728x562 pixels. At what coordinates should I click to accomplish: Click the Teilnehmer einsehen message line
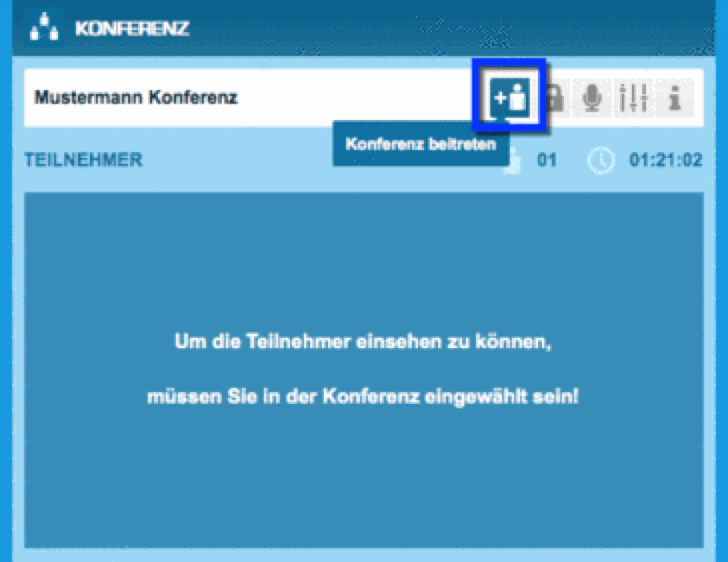[363, 342]
